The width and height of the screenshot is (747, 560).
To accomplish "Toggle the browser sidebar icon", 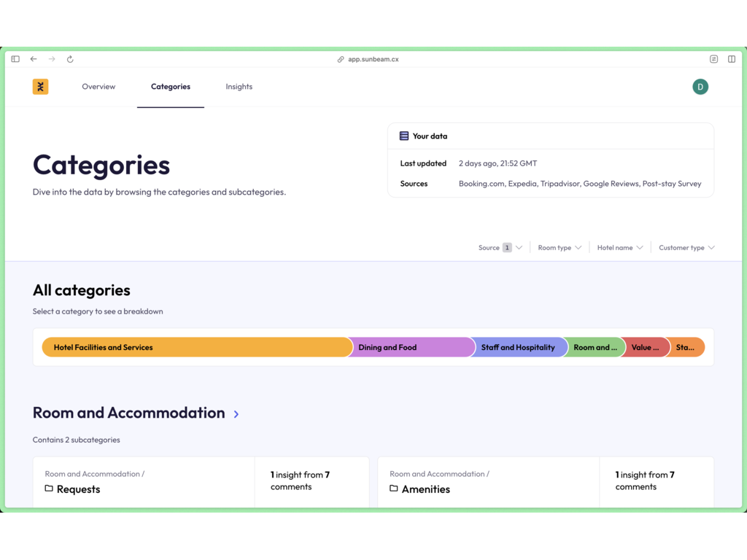I will coord(15,59).
